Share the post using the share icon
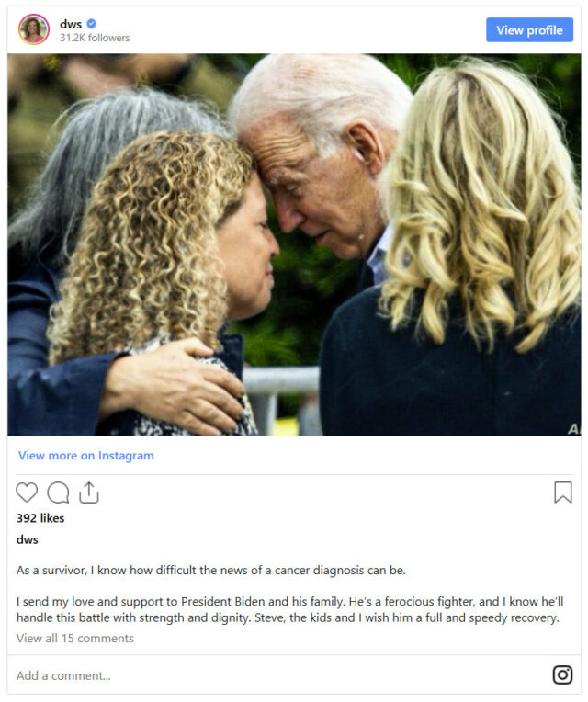 pos(88,493)
